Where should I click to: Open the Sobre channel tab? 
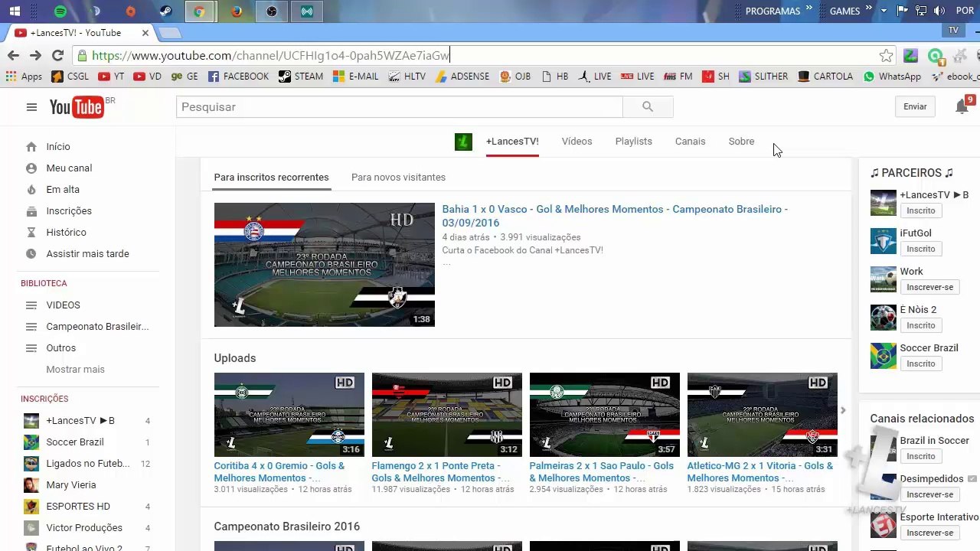741,142
